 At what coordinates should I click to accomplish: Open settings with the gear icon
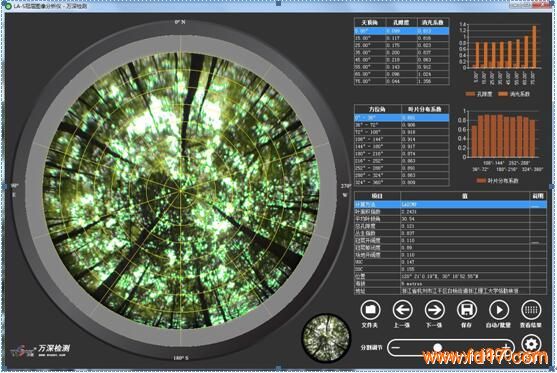(531, 344)
